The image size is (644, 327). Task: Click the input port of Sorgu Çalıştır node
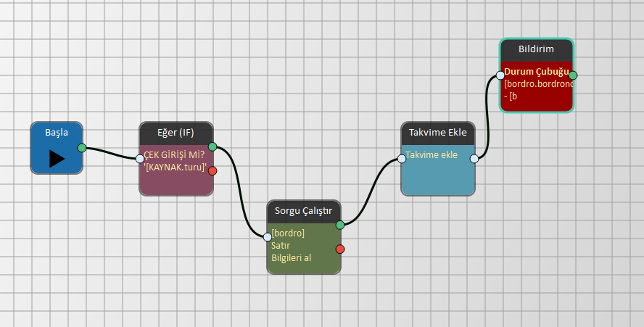click(x=268, y=237)
